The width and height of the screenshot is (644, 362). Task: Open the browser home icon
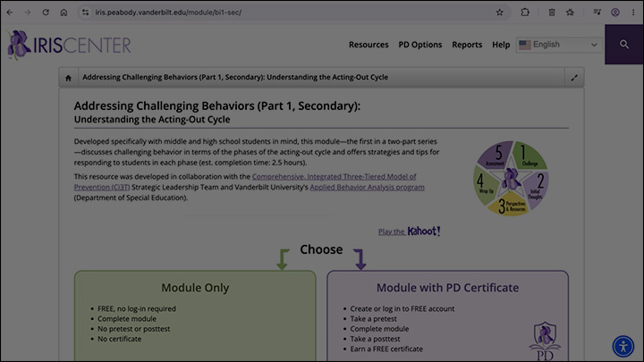pos(64,13)
